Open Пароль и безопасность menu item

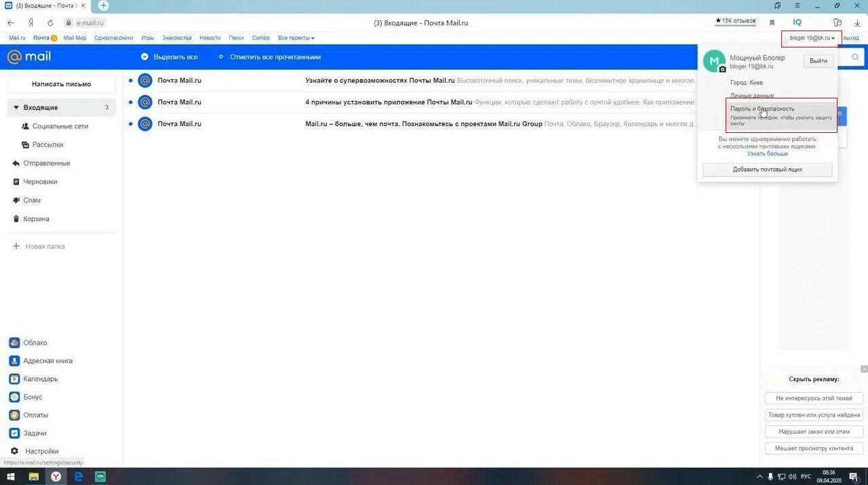[x=781, y=115]
